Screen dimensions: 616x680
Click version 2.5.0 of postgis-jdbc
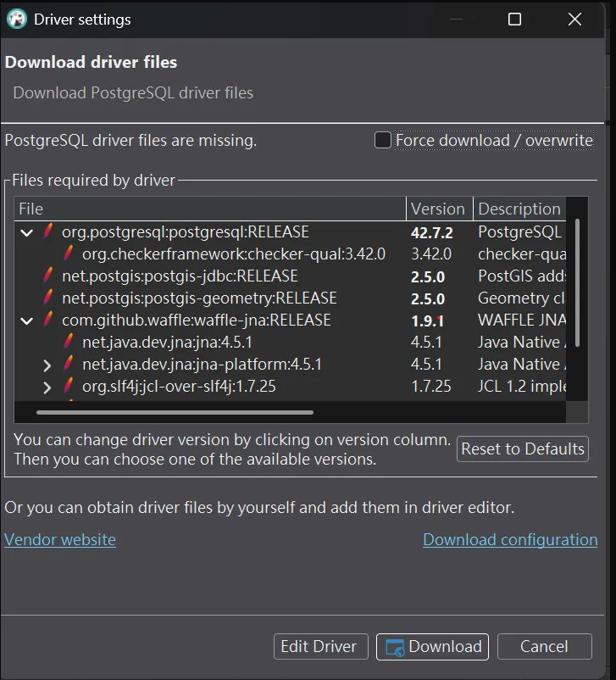click(428, 276)
